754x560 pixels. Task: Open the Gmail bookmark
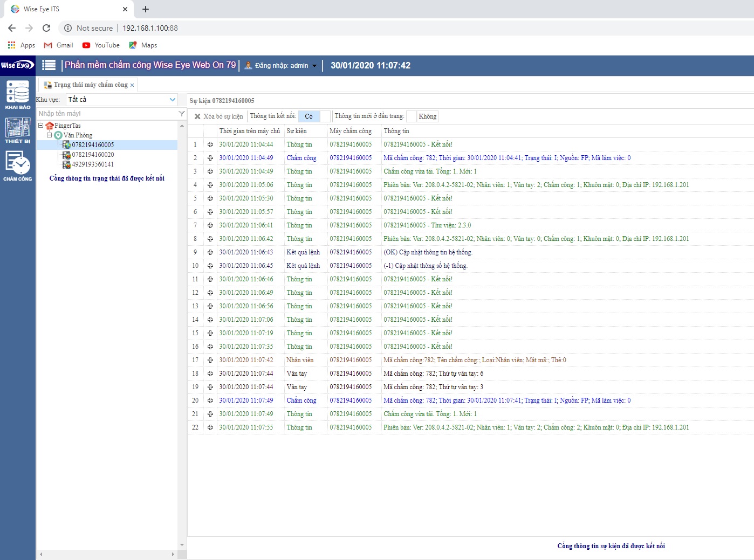58,45
